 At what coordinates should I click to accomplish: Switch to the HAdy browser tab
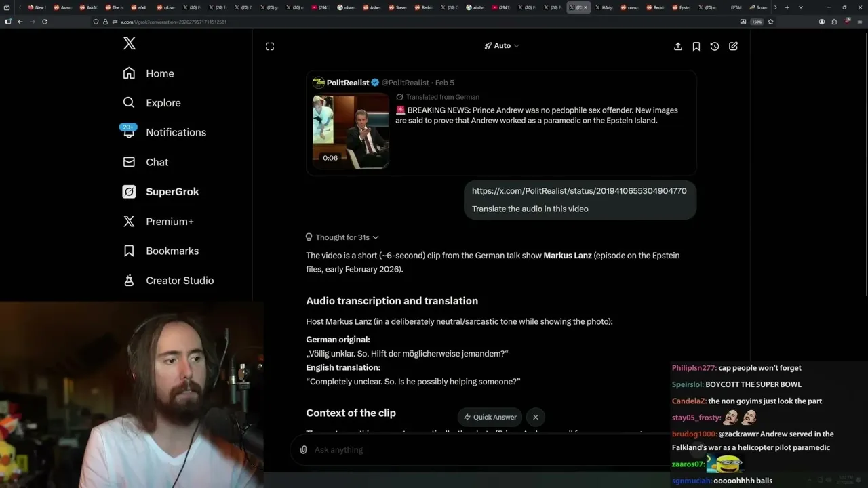pos(604,7)
